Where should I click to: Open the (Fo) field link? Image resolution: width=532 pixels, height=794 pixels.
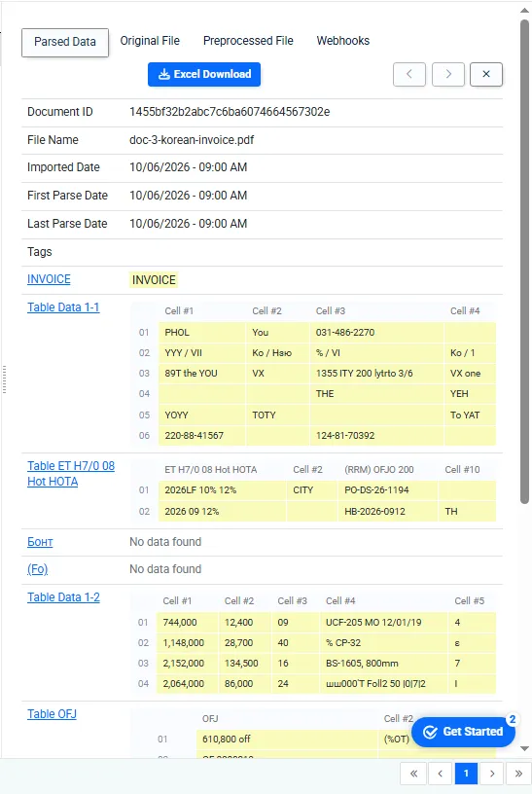(x=38, y=569)
